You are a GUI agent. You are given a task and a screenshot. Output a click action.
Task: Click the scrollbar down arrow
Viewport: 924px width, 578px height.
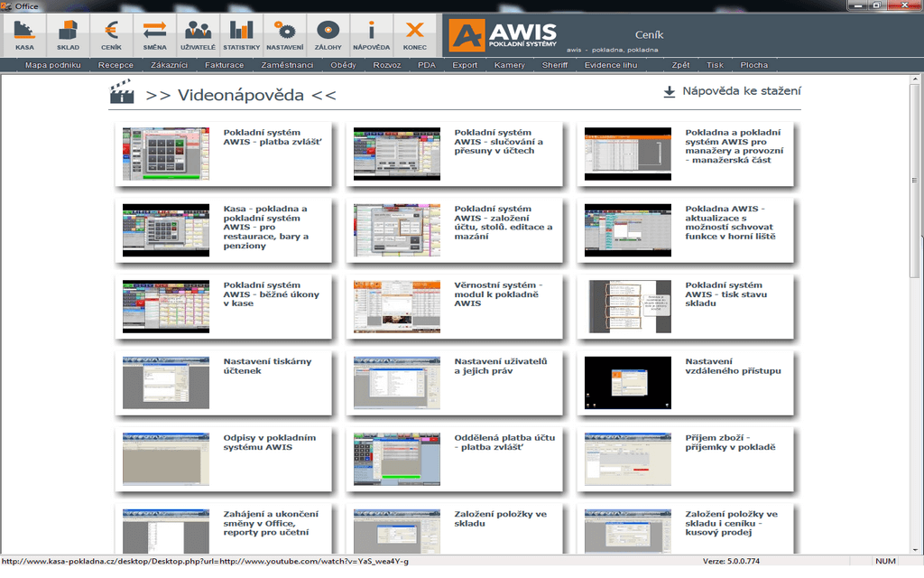915,550
